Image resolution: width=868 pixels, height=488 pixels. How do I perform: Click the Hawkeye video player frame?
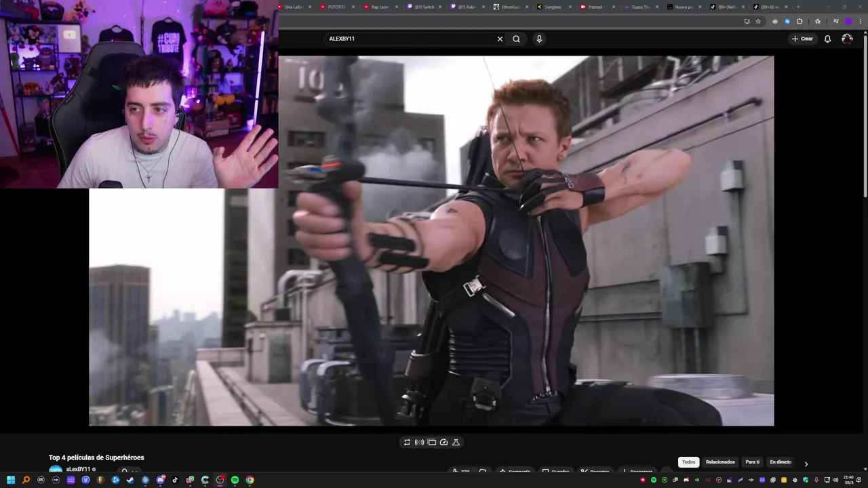(x=431, y=241)
